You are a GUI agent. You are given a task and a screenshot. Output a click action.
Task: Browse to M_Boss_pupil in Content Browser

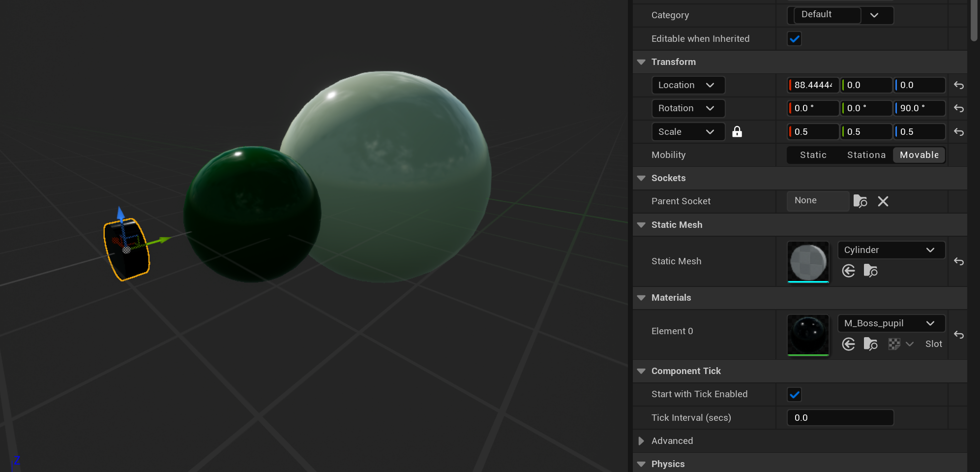coord(870,344)
